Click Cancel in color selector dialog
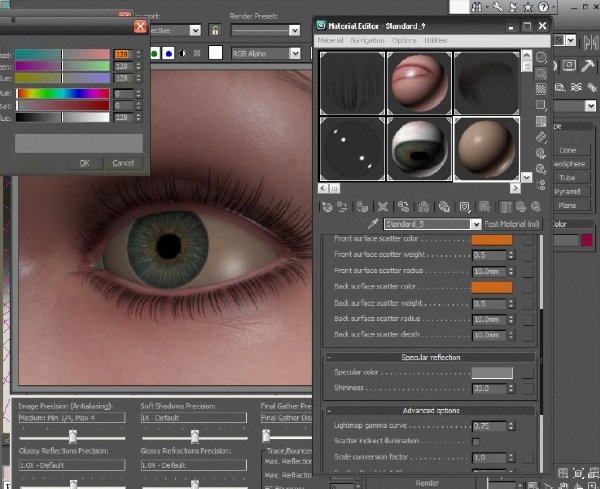 click(x=123, y=163)
